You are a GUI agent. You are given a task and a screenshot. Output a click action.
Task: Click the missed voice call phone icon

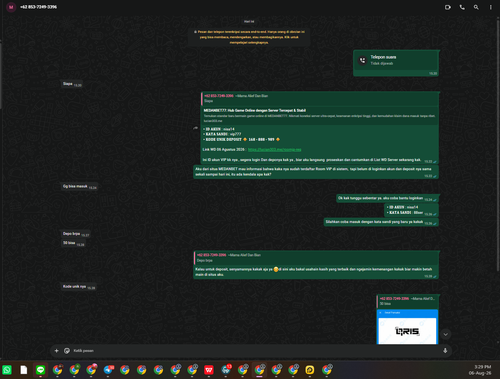(362, 60)
